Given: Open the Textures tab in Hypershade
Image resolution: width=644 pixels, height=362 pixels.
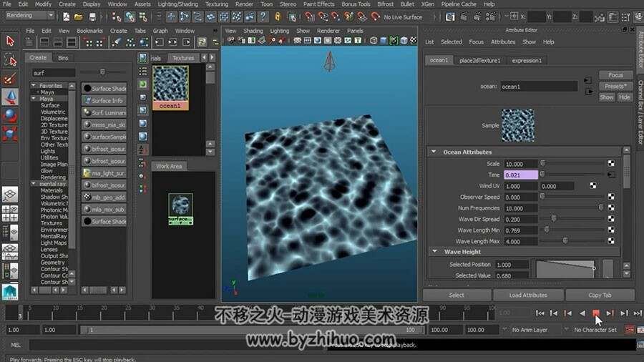Looking at the screenshot, I should click(x=182, y=58).
